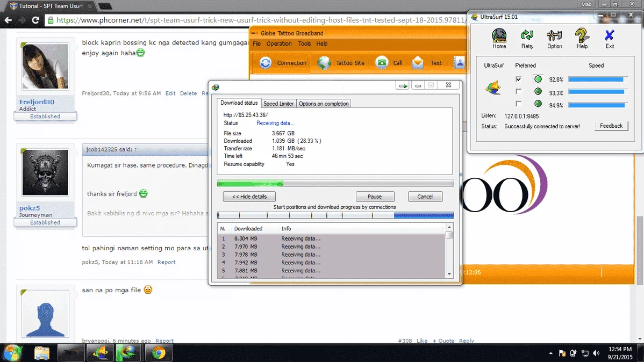Screen dimensions: 644x362
Task: Click UltraSurf Feedback button
Action: (611, 126)
